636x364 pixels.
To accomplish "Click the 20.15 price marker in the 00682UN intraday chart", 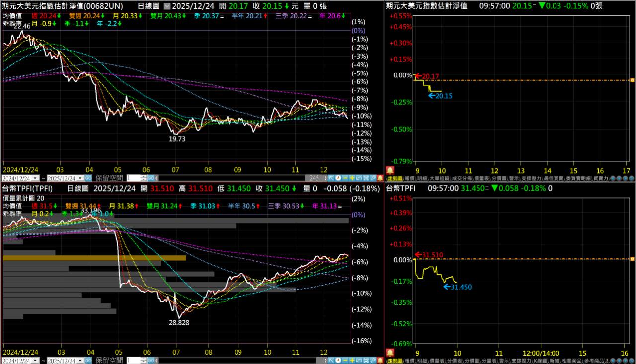I will (441, 96).
